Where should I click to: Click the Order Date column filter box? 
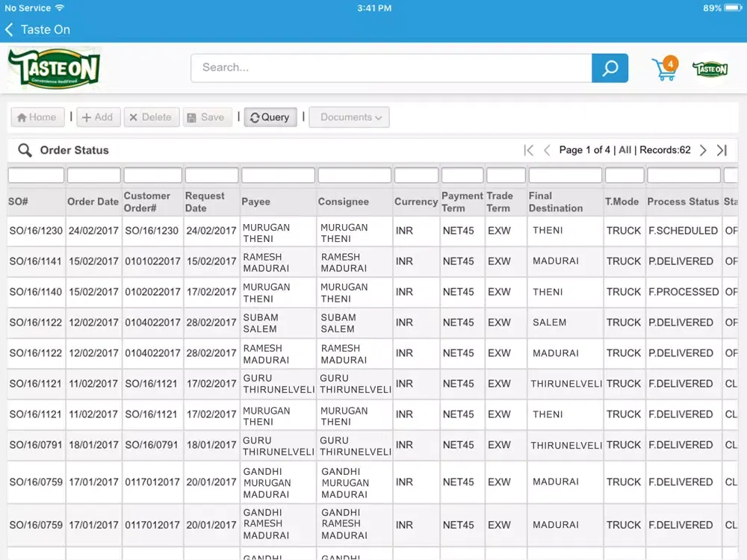click(94, 175)
